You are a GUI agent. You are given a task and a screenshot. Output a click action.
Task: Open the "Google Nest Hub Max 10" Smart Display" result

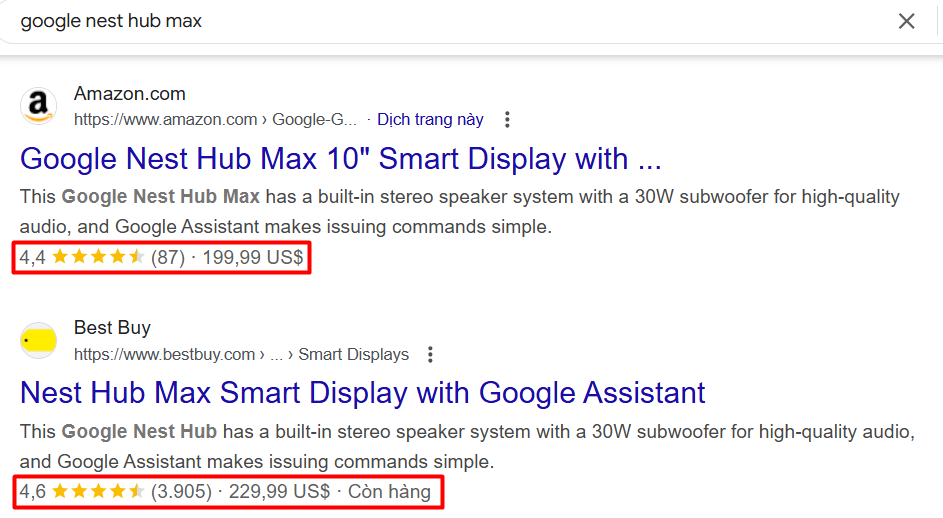[x=340, y=159]
